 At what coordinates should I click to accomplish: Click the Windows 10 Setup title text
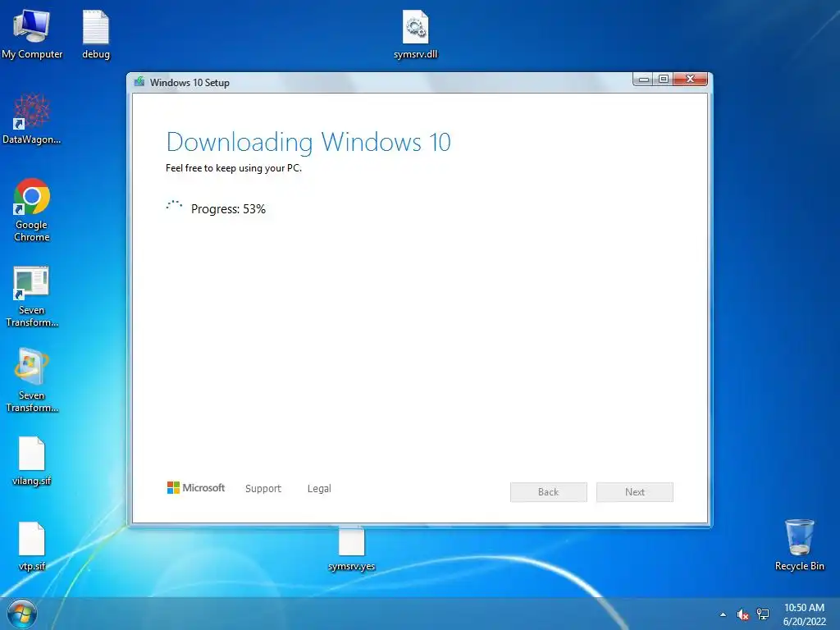(x=189, y=83)
